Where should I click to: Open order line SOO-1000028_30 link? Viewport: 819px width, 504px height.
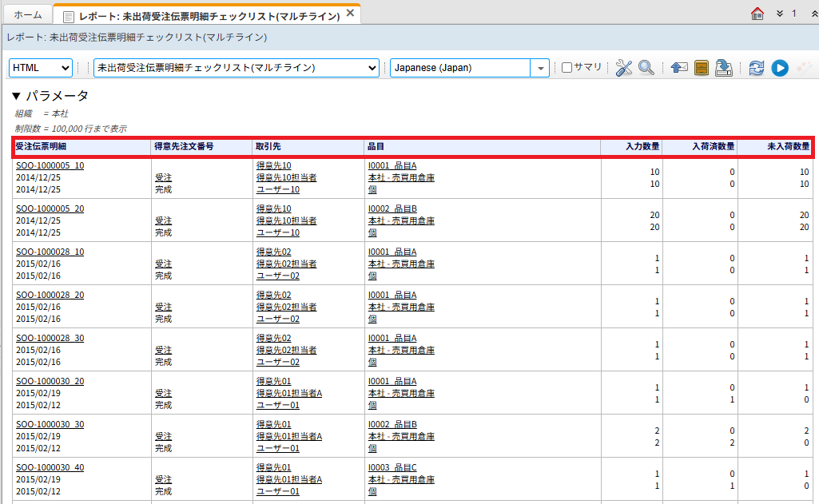click(50, 339)
